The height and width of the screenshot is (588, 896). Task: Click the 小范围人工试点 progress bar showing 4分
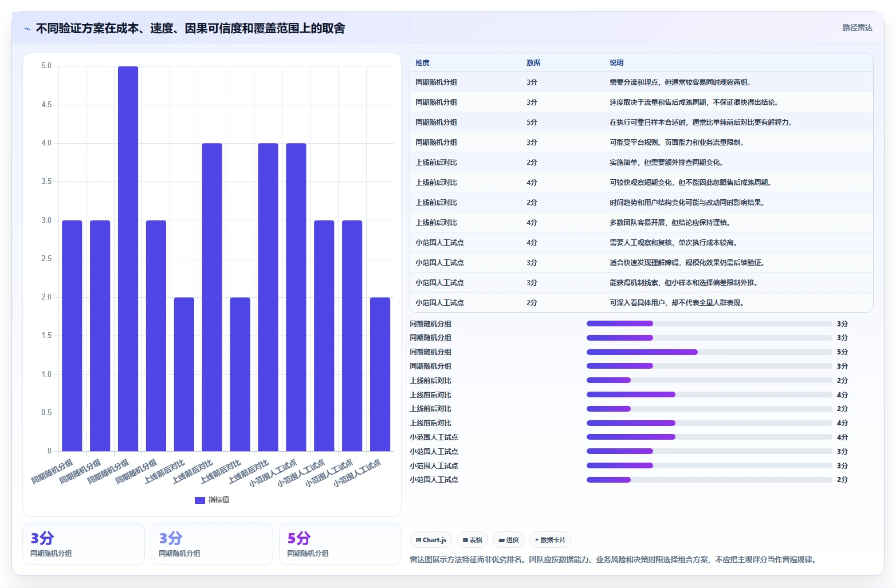point(709,437)
